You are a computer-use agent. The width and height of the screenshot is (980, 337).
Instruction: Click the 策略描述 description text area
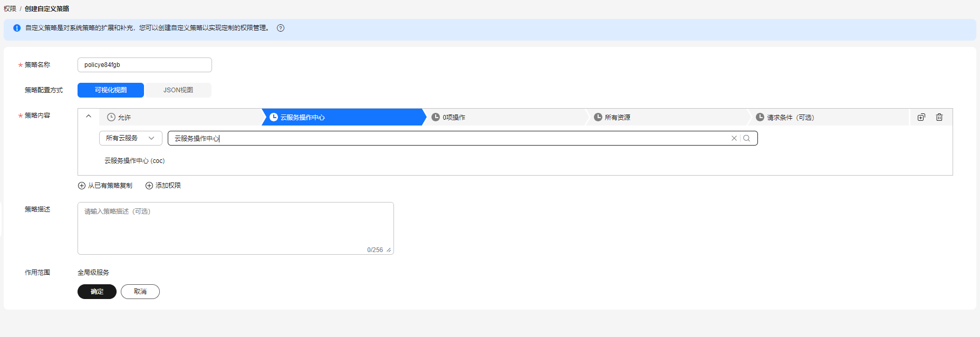click(x=236, y=228)
